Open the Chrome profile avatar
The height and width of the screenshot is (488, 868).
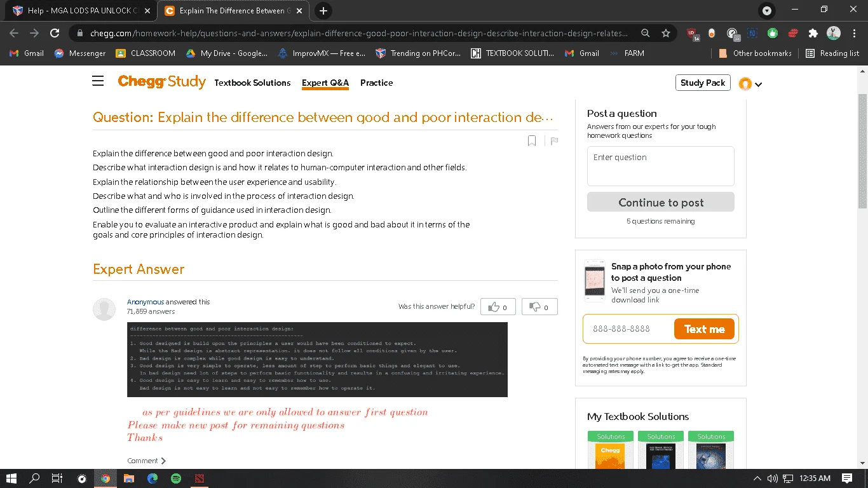pos(834,33)
